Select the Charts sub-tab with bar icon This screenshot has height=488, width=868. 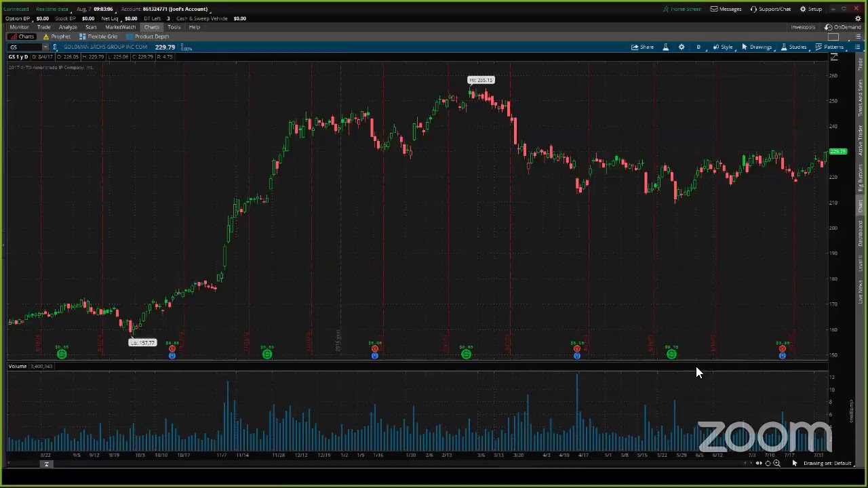pos(22,37)
